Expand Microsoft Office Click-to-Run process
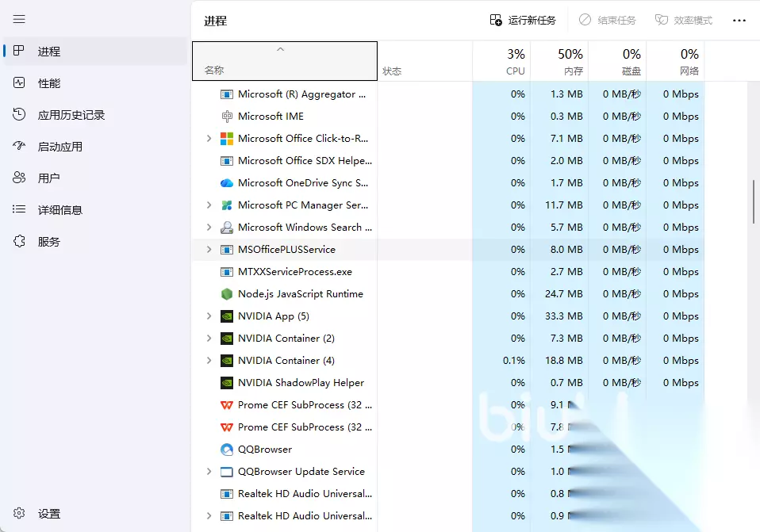 coord(209,139)
